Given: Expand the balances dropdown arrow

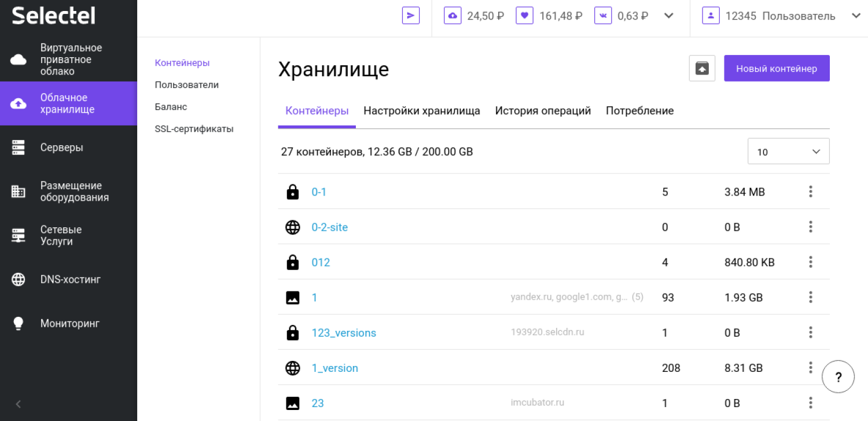Looking at the screenshot, I should [669, 16].
